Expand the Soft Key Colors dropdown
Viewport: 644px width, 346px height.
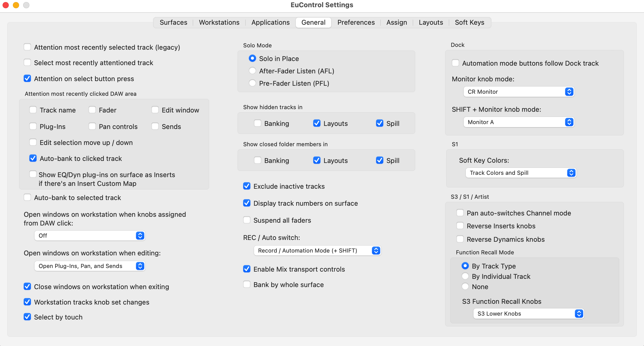coord(521,173)
